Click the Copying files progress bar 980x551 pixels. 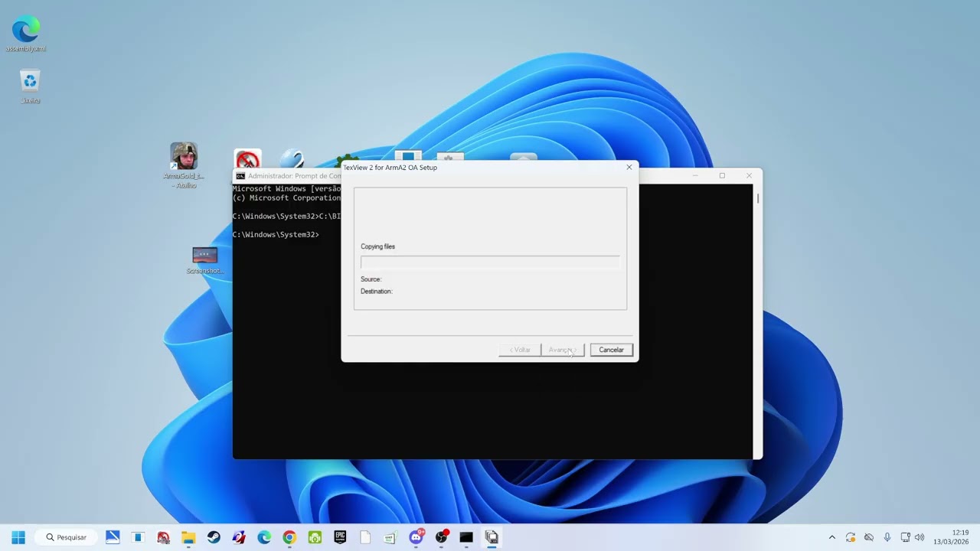point(490,262)
